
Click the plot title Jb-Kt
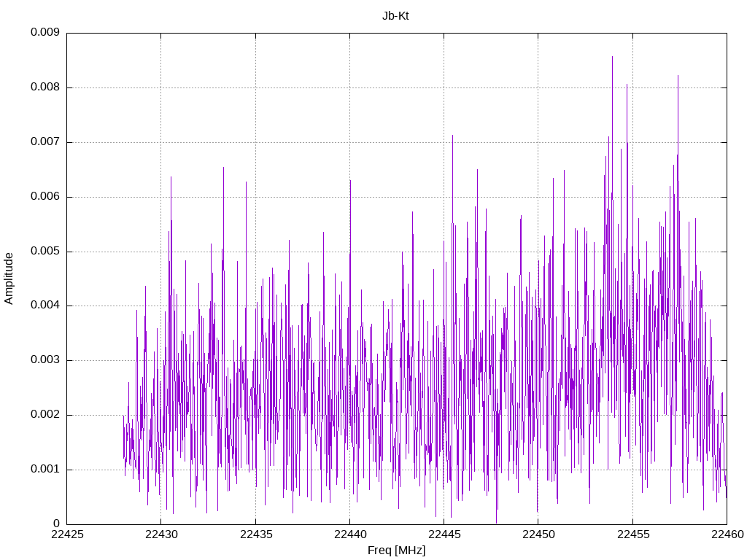pyautogui.click(x=395, y=16)
